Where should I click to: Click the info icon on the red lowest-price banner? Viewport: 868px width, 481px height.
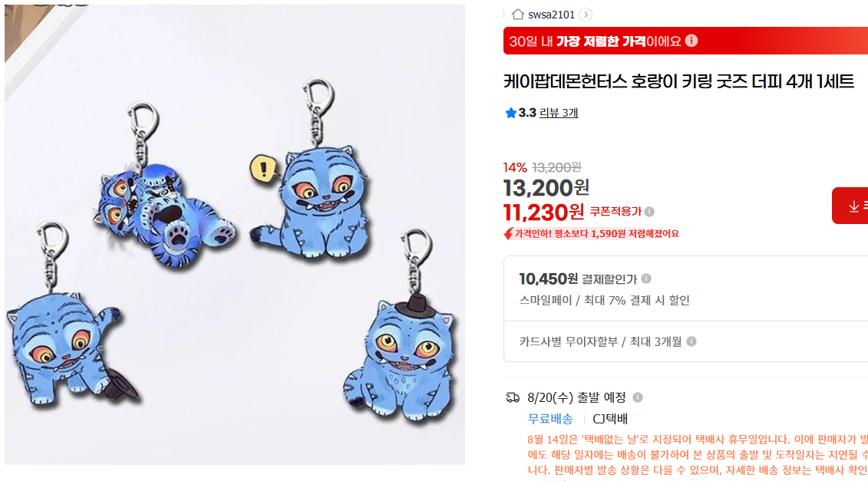coord(691,41)
